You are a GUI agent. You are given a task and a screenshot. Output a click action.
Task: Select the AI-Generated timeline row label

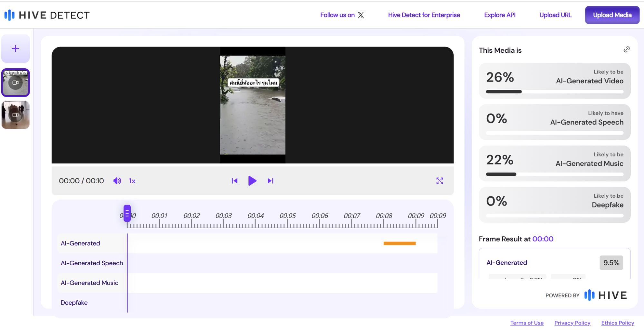(80, 243)
